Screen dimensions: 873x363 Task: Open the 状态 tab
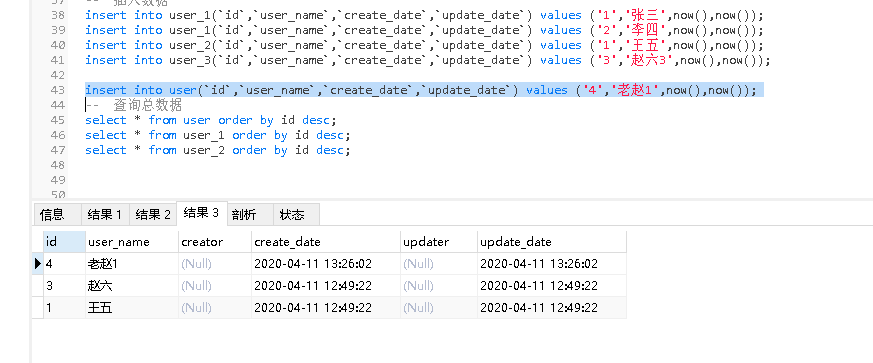point(296,215)
